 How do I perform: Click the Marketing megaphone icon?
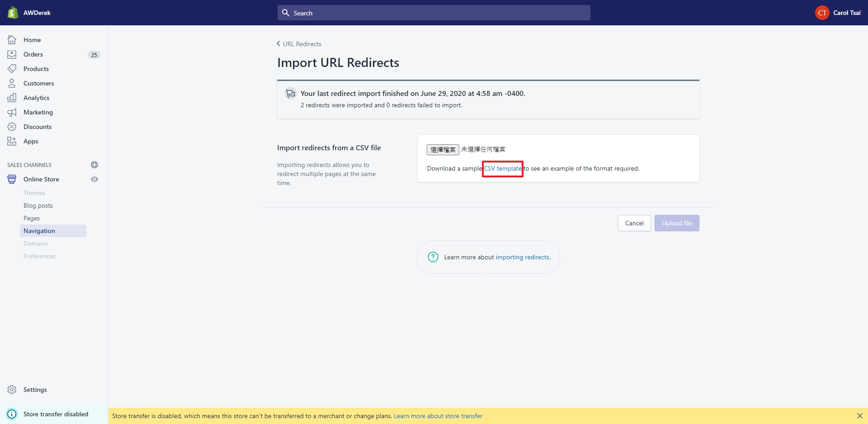tap(12, 112)
